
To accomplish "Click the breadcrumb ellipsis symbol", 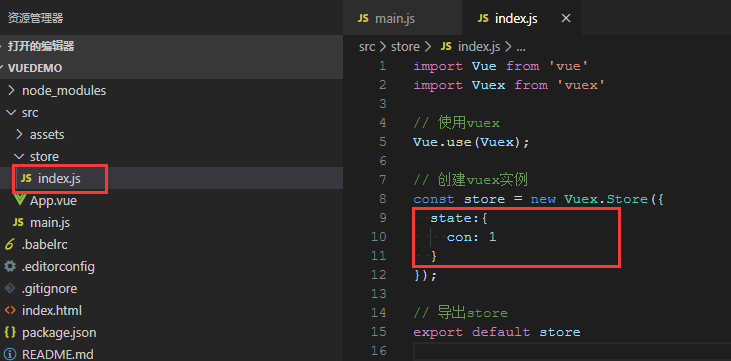I will [x=521, y=48].
